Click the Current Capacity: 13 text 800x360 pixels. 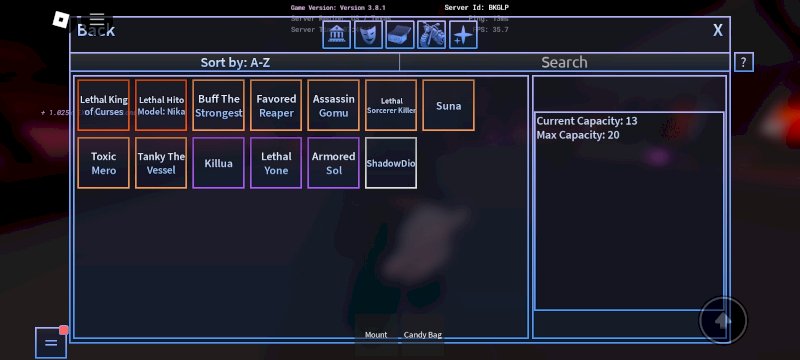tap(587, 121)
